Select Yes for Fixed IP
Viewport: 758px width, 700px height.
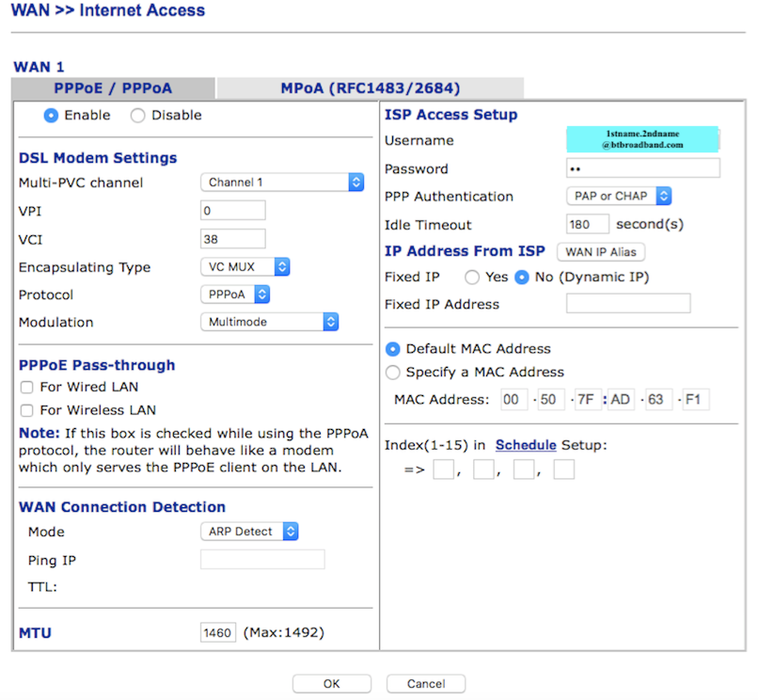click(472, 278)
